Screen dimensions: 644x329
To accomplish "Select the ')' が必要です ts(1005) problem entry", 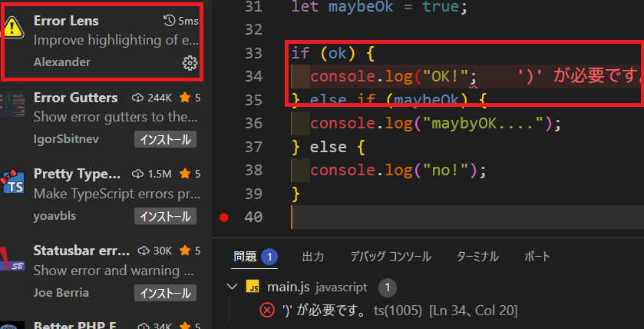I will coord(388,311).
